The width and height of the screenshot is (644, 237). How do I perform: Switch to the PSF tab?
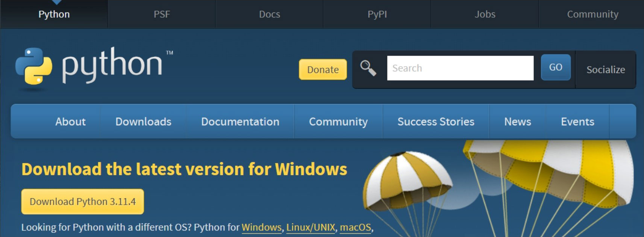(162, 14)
